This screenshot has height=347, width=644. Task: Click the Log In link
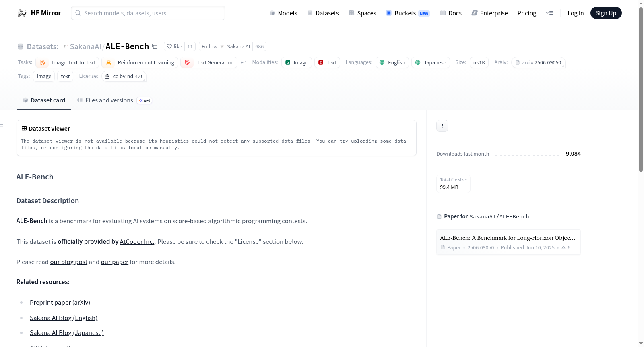pyautogui.click(x=576, y=13)
